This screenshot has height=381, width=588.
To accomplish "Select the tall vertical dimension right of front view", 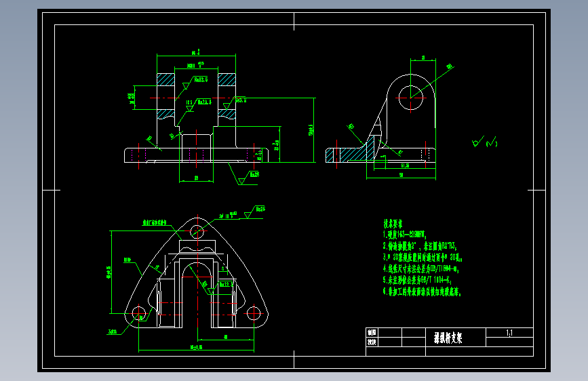I will [x=311, y=130].
